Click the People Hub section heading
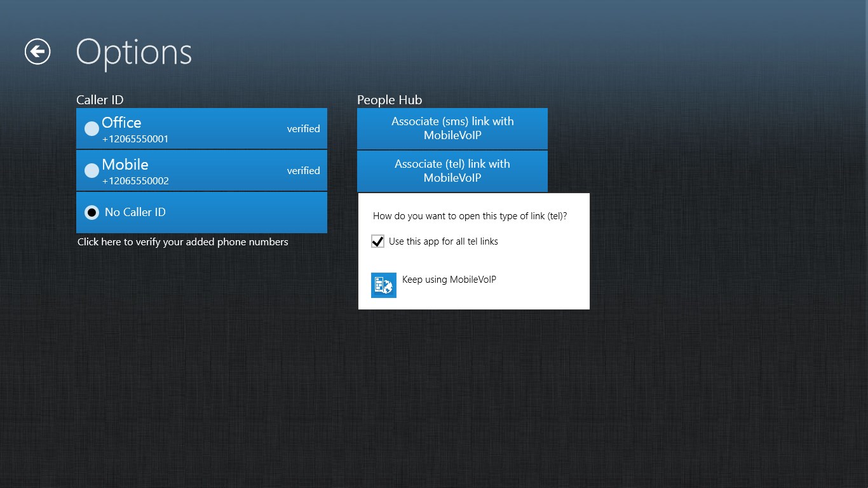Screen dimensions: 868x488 pos(389,100)
